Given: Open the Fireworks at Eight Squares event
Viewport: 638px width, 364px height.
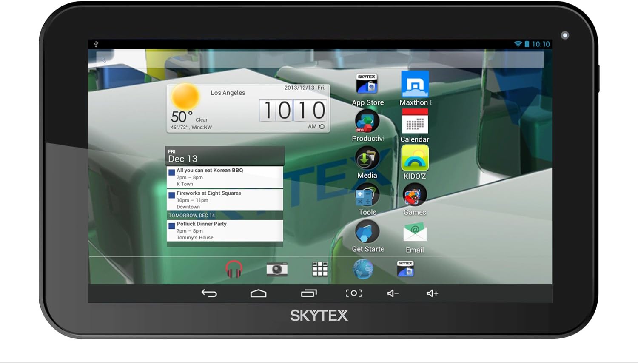Looking at the screenshot, I should point(225,200).
